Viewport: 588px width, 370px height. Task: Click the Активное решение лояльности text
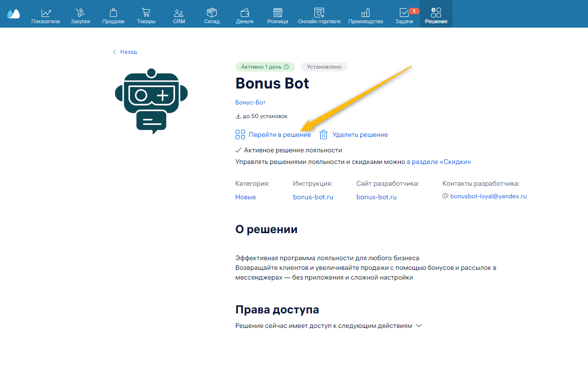293,150
